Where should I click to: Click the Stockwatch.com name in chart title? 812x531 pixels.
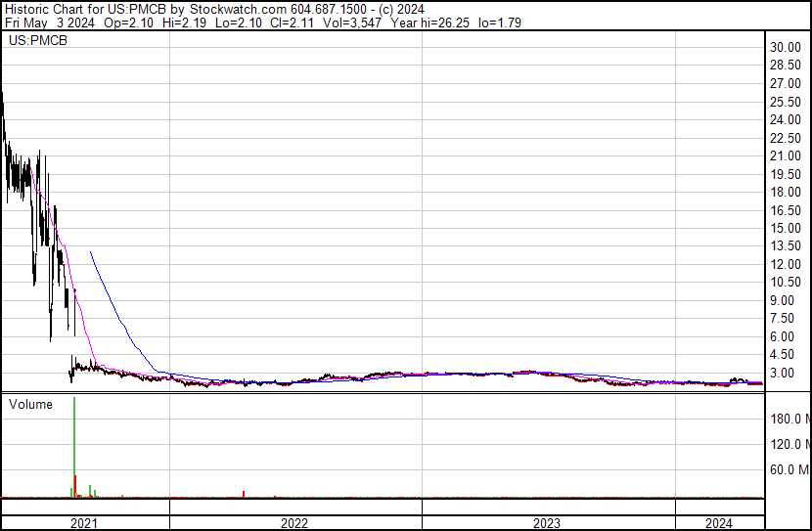point(239,10)
